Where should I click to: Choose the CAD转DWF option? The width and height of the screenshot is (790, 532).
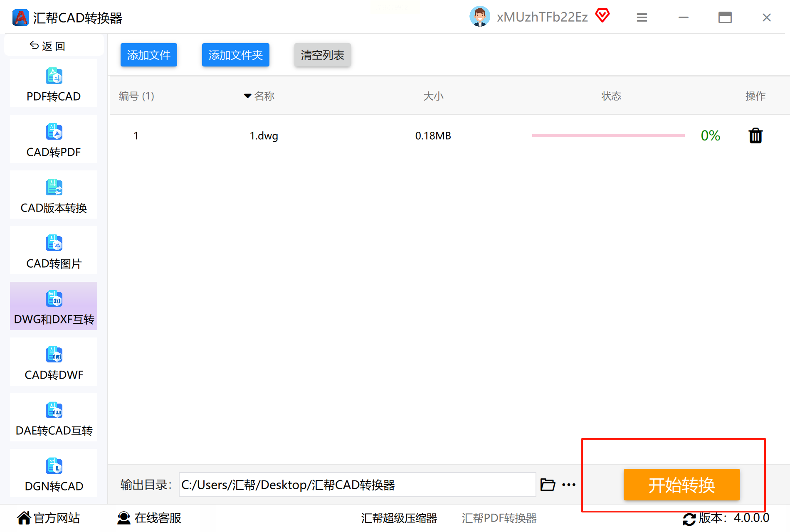54,362
